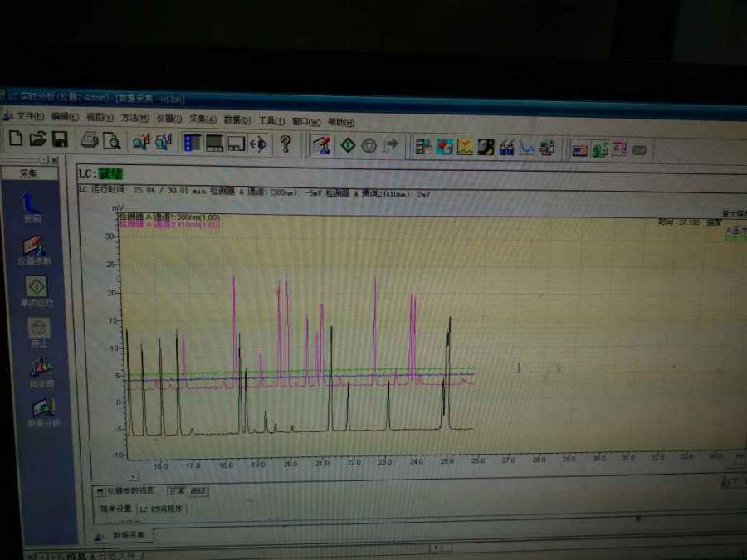Open the 窗口(W) menu
747x560 pixels.
coord(305,121)
